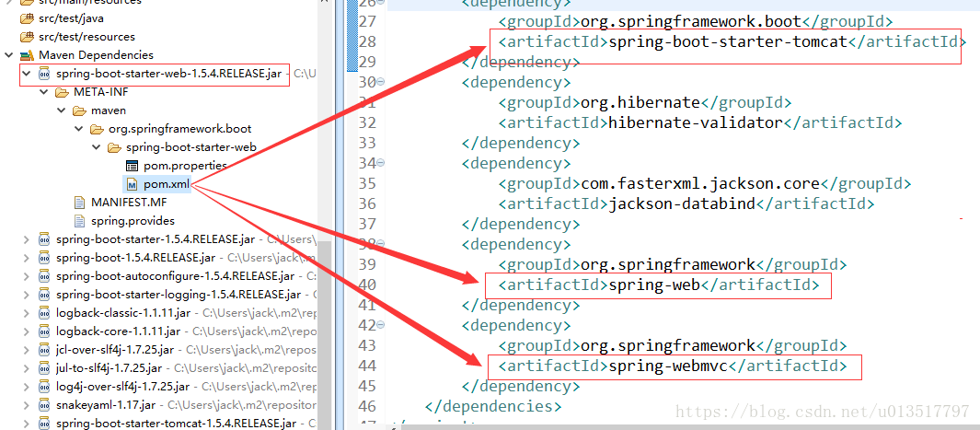The image size is (980, 430).
Task: Collapse the Maven Dependencies node
Action: (9, 55)
